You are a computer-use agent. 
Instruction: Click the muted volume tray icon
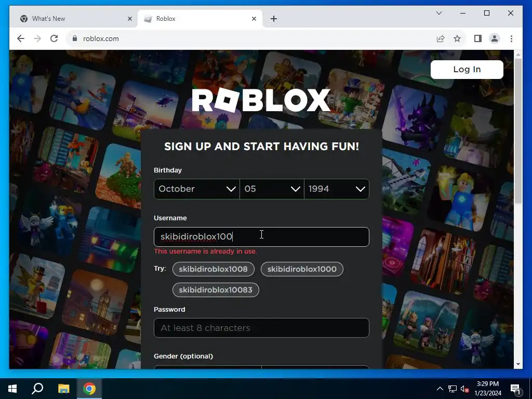(x=465, y=389)
